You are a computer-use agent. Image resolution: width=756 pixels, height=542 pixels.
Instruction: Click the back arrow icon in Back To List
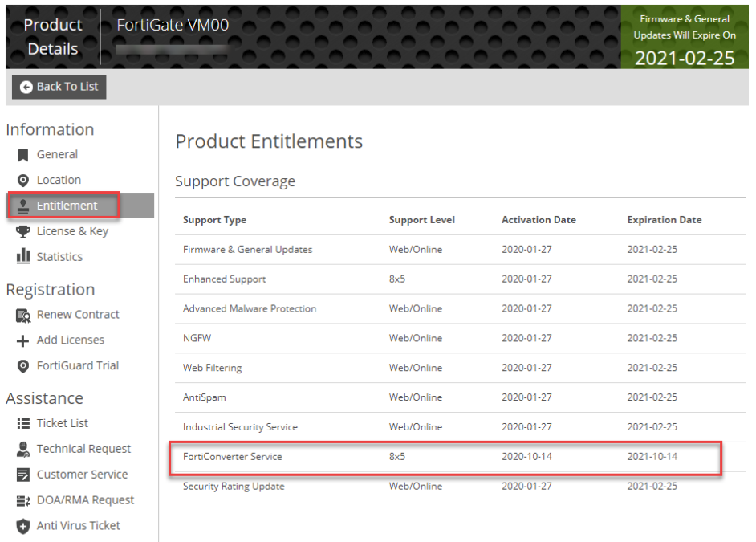coord(26,87)
